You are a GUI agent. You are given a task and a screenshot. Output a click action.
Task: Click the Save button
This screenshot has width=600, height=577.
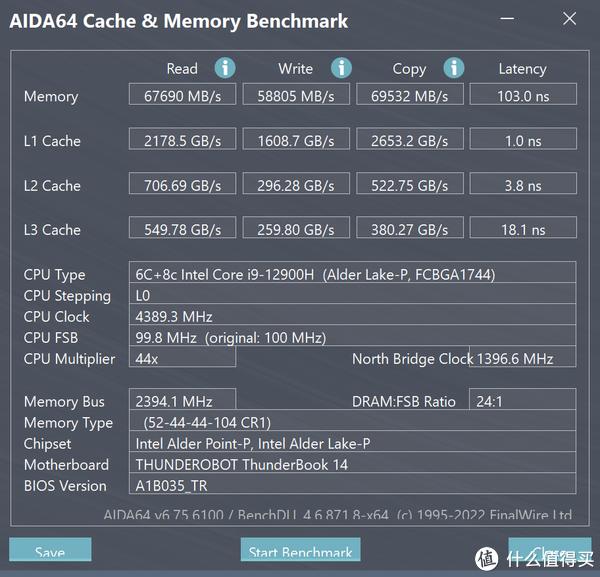point(50,549)
